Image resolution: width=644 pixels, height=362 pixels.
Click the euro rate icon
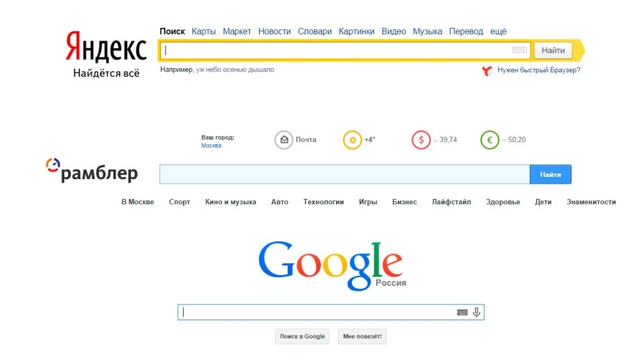coord(490,140)
